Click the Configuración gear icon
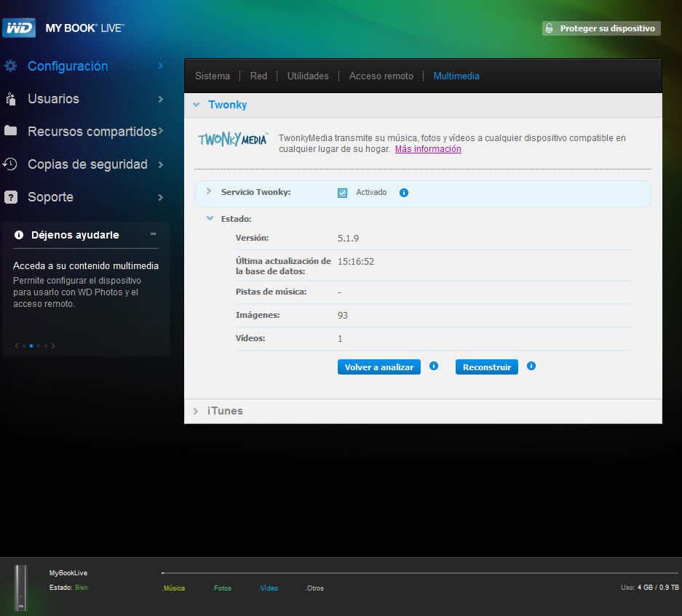The width and height of the screenshot is (682, 616). tap(10, 66)
